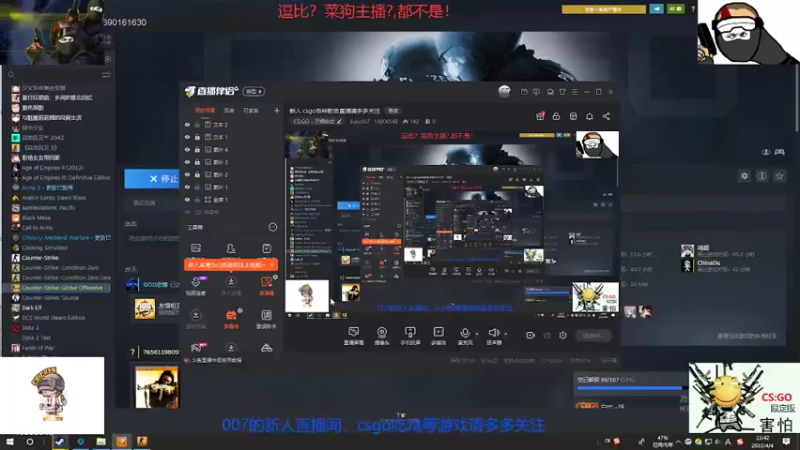
Task: Hide the 图片 4 layer
Action: (x=187, y=149)
